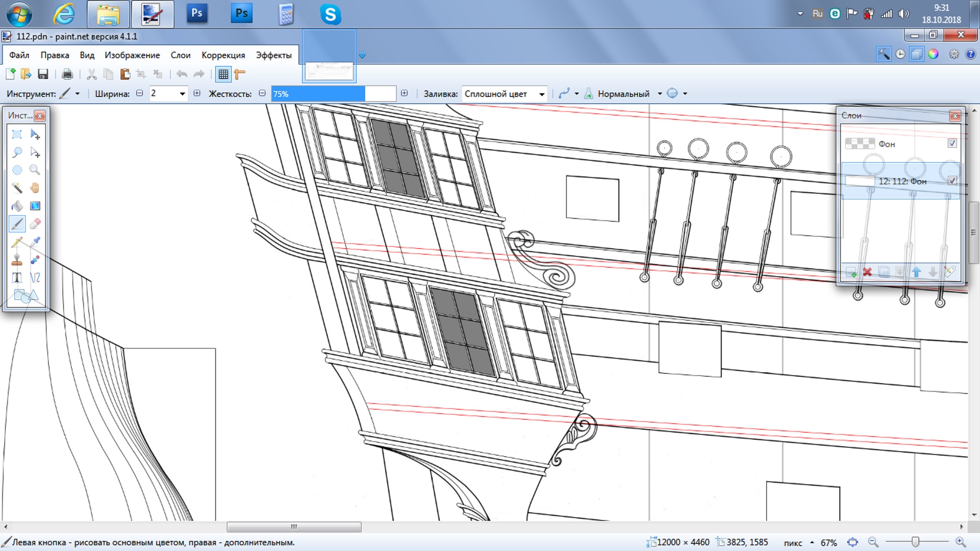
Task: Open the Коррекция menu
Action: (223, 55)
